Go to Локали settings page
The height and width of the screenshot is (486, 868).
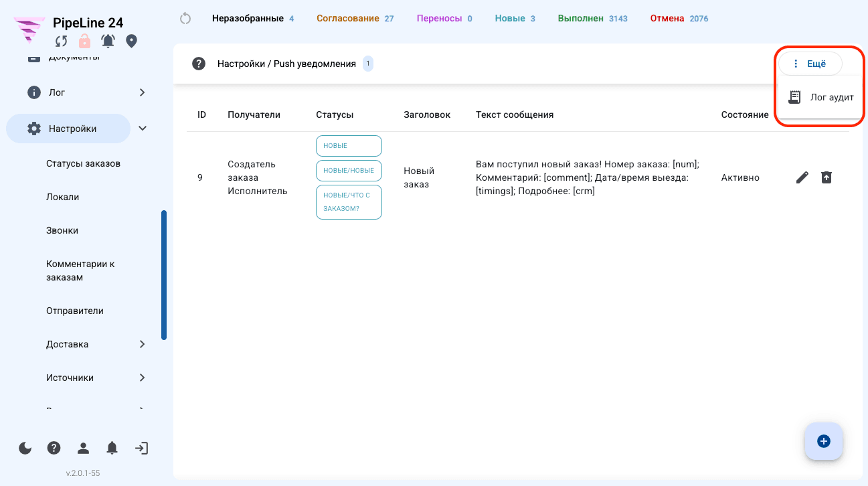[x=63, y=197]
